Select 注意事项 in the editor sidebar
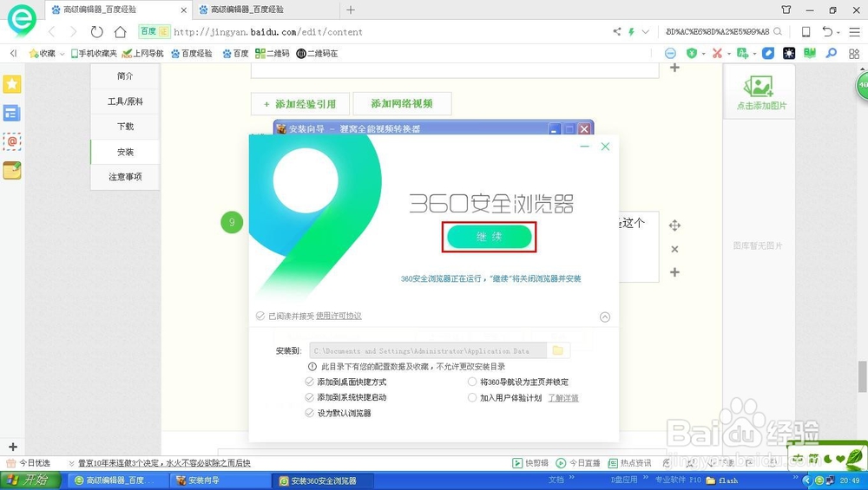This screenshot has width=868, height=490. coord(125,176)
